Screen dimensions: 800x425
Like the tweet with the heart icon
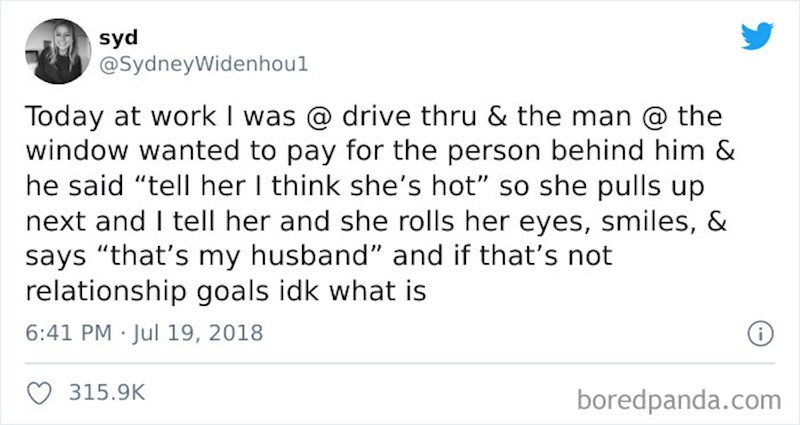tap(43, 394)
